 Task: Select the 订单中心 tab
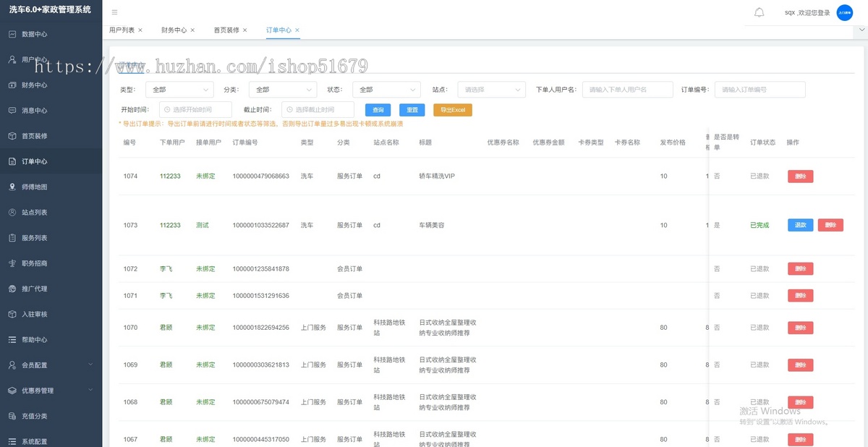(278, 30)
